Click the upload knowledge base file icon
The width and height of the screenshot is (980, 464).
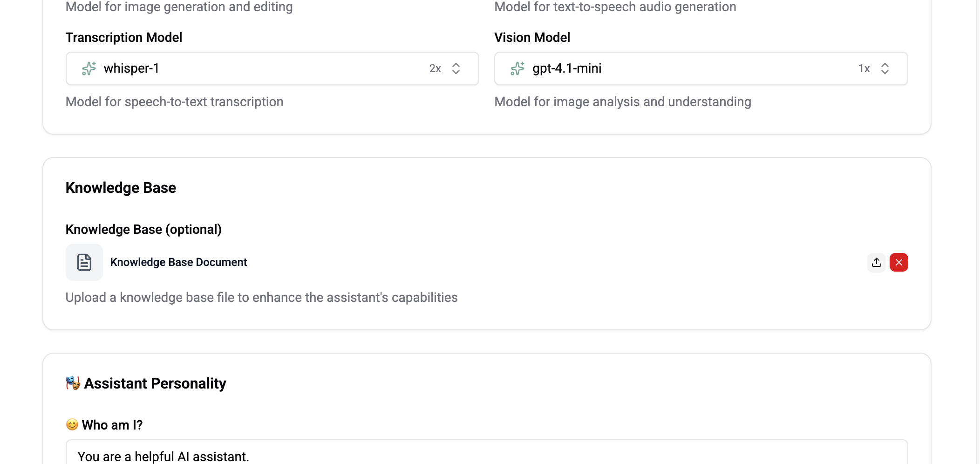876,262
